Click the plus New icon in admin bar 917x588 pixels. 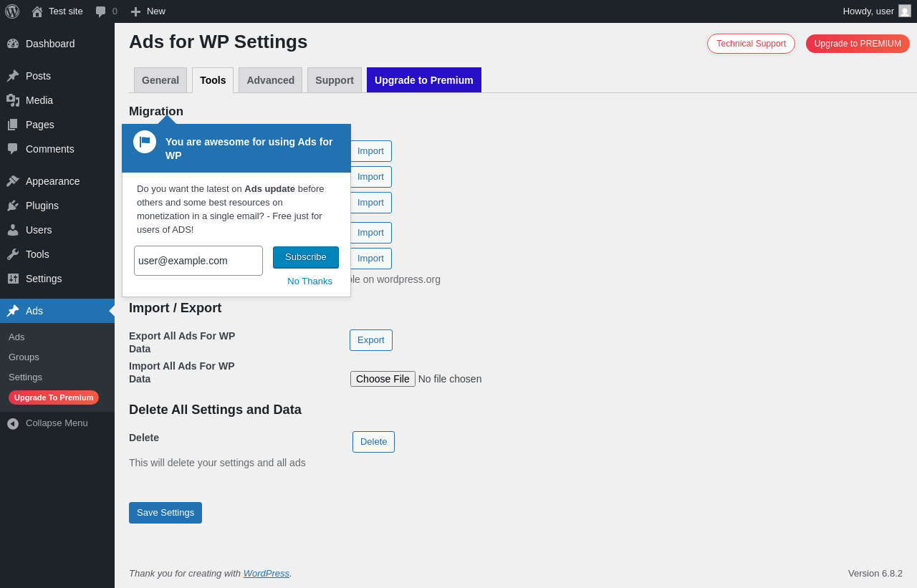135,11
